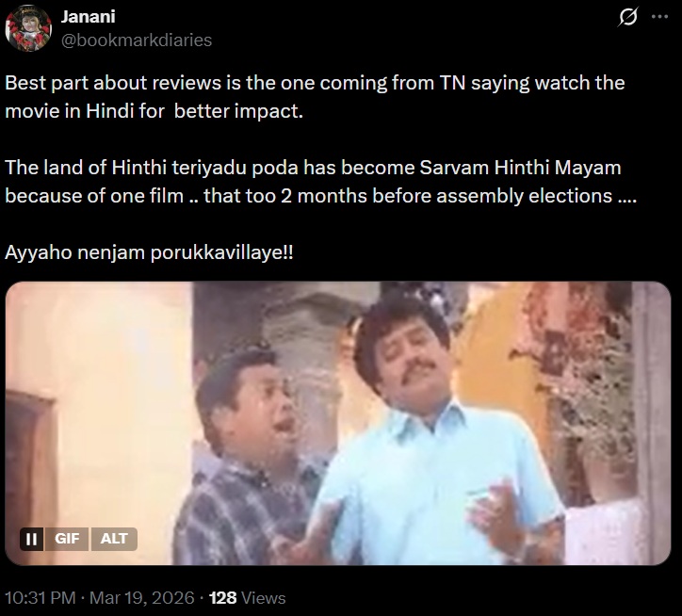
Task: Click the 10:31 PM timestamp
Action: [40, 598]
